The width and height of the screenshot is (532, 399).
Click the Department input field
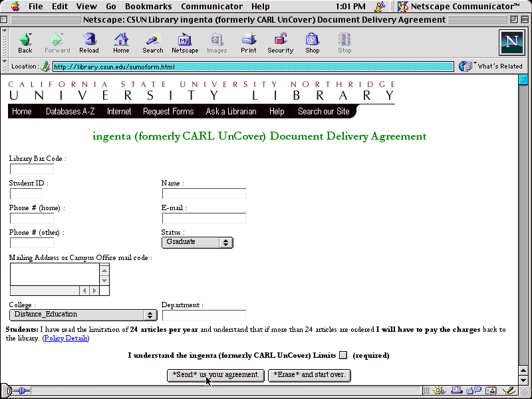click(204, 315)
